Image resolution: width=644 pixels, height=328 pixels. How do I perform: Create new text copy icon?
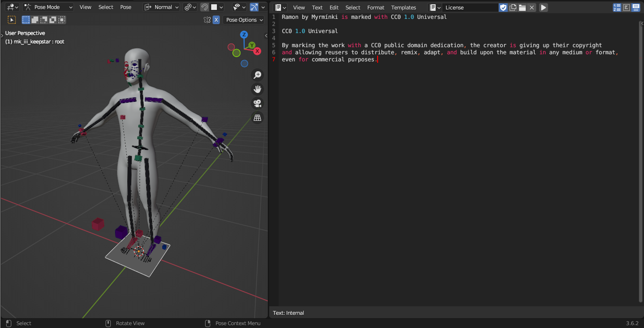point(513,8)
